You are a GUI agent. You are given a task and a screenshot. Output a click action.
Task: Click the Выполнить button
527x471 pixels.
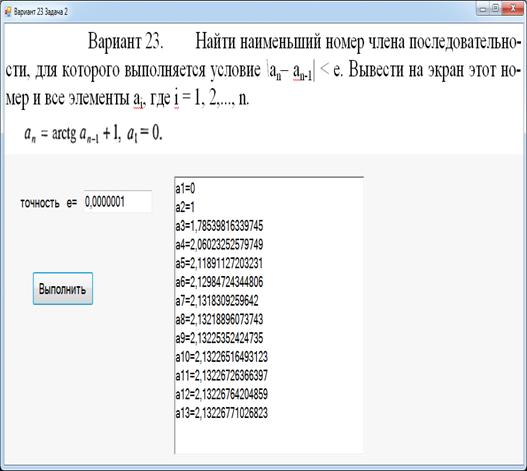click(63, 289)
